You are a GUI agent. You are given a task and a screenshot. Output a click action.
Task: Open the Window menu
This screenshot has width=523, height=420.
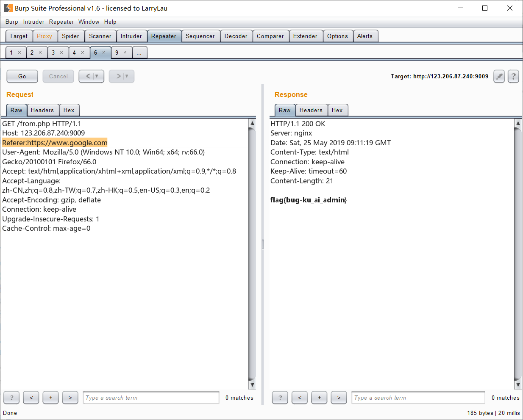pos(89,22)
